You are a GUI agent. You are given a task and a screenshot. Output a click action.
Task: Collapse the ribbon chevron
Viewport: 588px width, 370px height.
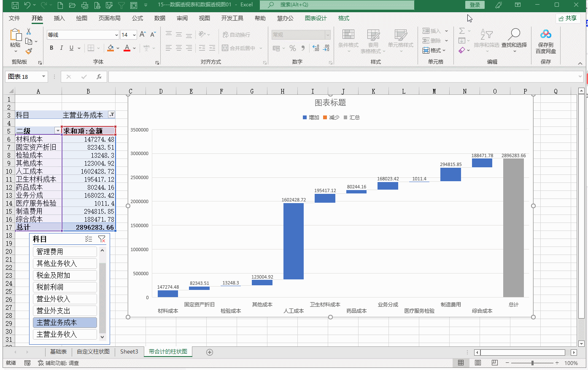580,63
